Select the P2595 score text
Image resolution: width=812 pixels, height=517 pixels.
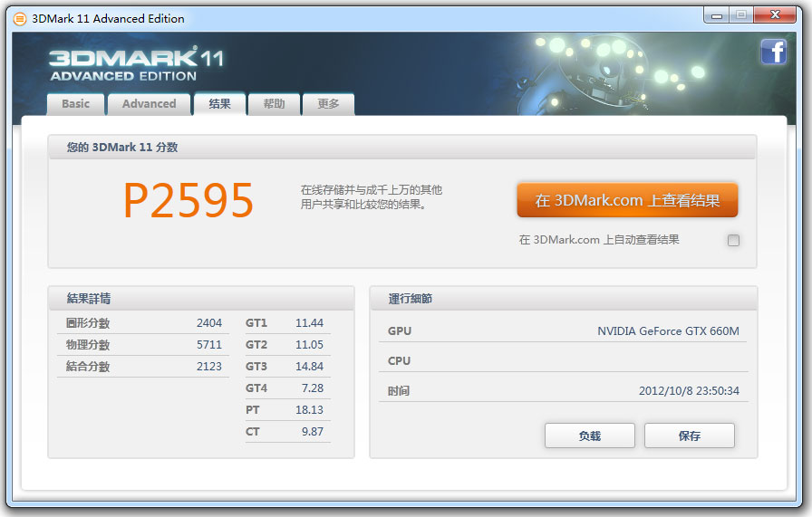(x=188, y=201)
